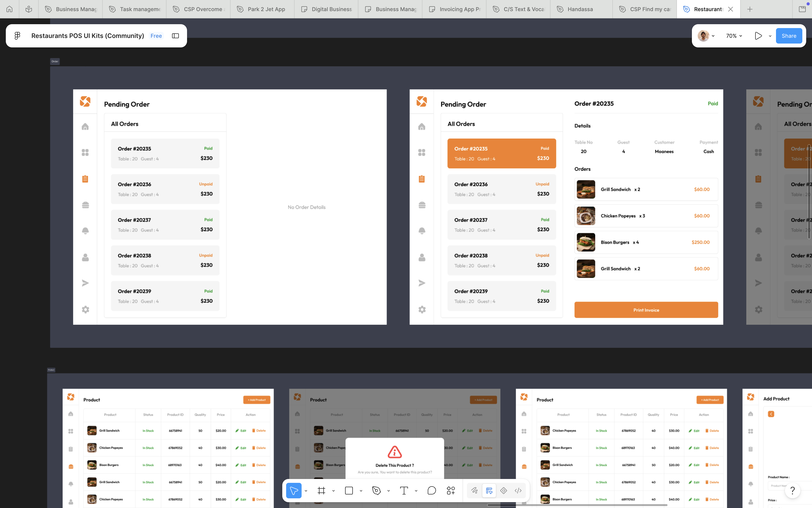
Task: Click Delete for Bison Burgers in first Product frame
Action: (259, 465)
